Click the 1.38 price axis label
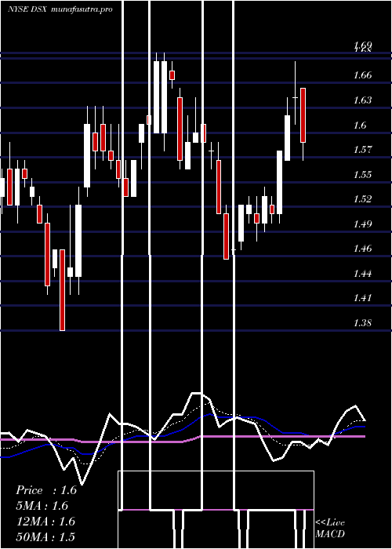This screenshot has width=392, height=549. (x=362, y=322)
